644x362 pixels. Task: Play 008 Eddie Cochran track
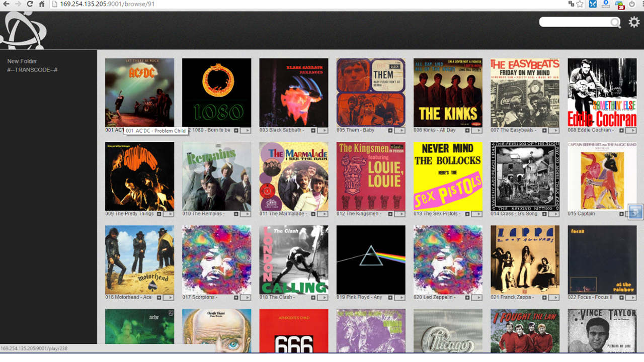click(x=631, y=130)
